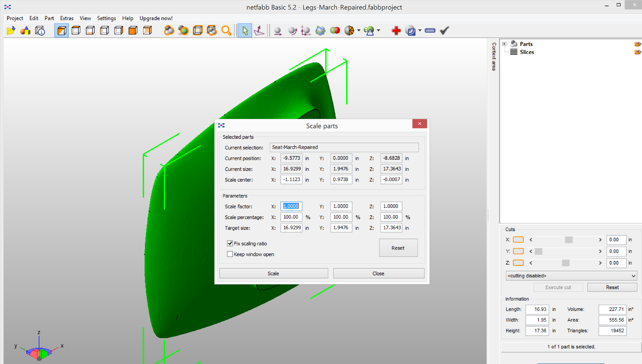642x364 pixels.
Task: Click Reset button in Cuts panel
Action: [x=612, y=287]
